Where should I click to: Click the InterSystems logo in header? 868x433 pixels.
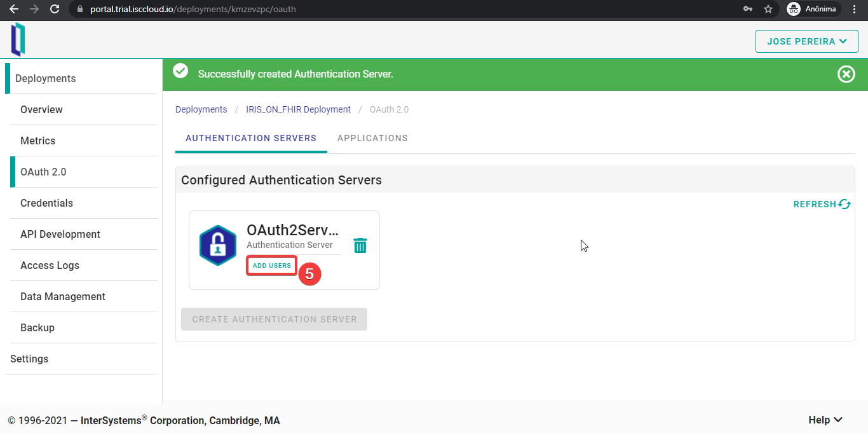18,39
